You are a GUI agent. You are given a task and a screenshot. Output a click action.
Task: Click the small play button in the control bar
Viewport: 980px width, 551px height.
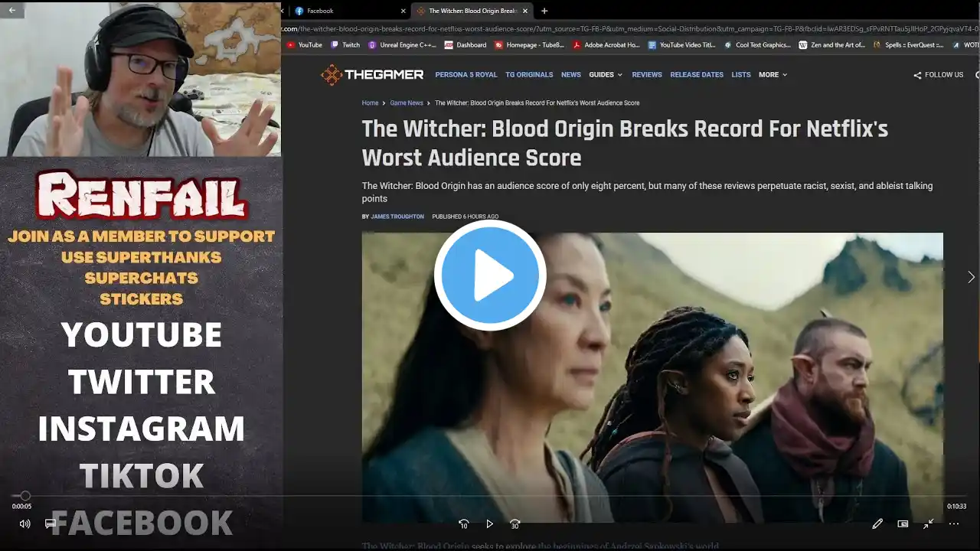click(x=490, y=524)
